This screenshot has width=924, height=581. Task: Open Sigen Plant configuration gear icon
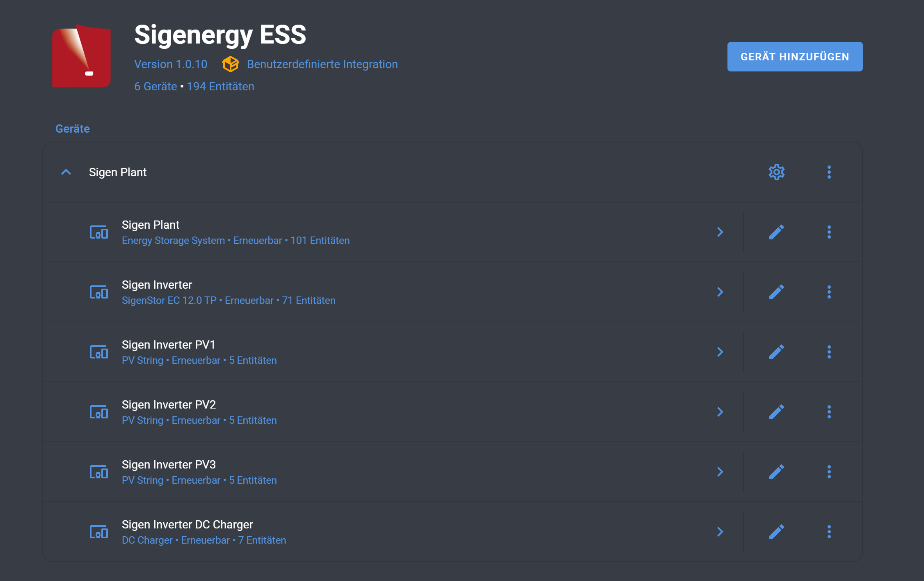click(x=776, y=172)
